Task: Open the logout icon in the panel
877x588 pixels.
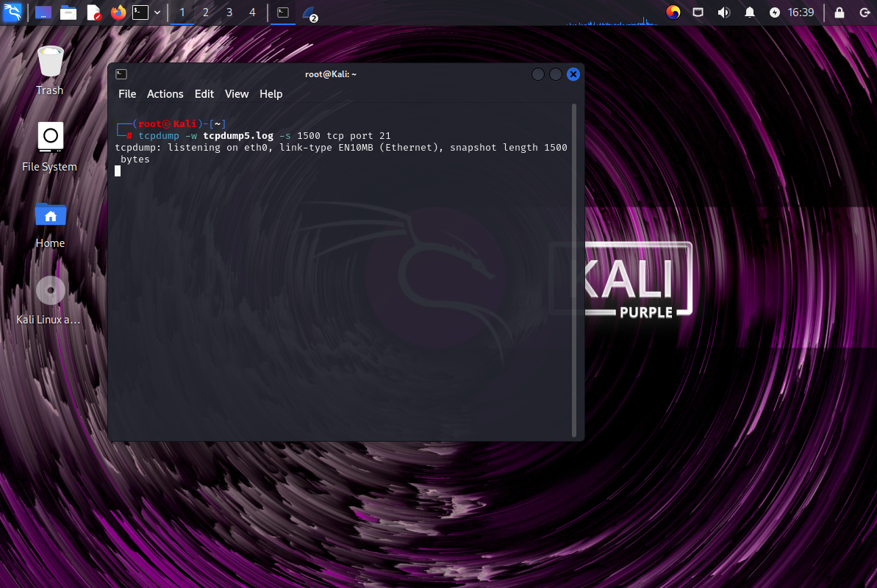Action: tap(865, 12)
